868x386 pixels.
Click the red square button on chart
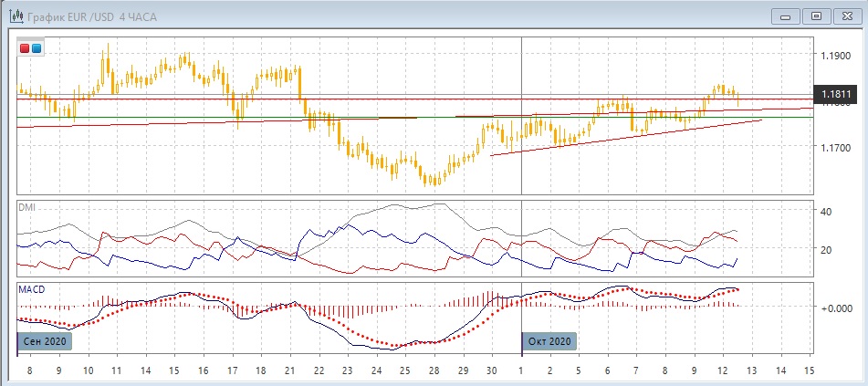(25, 48)
